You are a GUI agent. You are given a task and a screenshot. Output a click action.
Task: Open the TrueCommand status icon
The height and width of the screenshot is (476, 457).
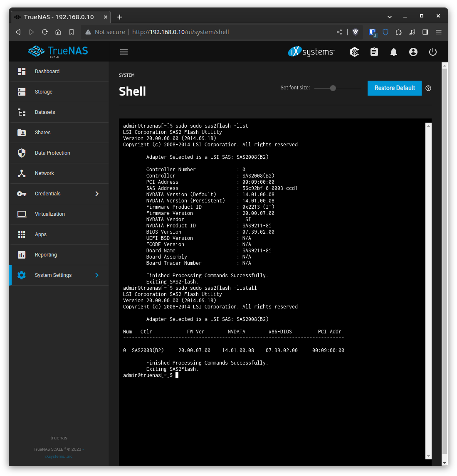point(354,52)
